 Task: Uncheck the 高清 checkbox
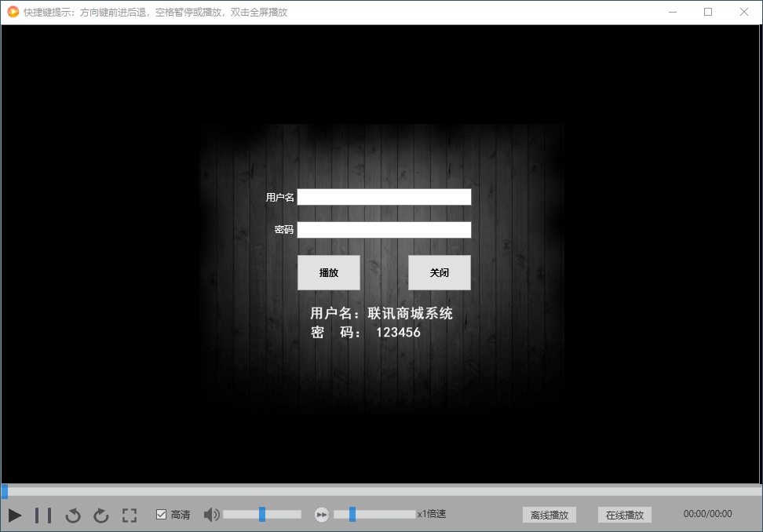pos(161,515)
